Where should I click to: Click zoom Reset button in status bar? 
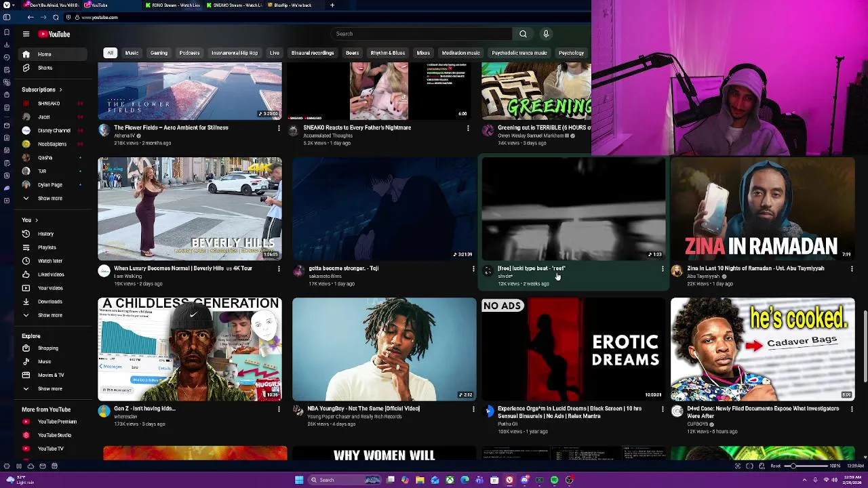click(x=775, y=466)
